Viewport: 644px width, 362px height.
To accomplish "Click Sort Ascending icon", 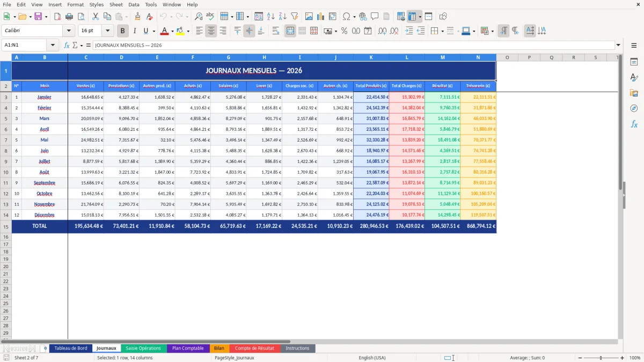I will [271, 17].
